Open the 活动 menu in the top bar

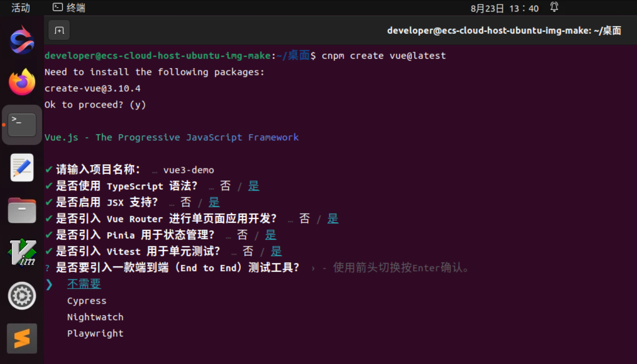click(20, 8)
